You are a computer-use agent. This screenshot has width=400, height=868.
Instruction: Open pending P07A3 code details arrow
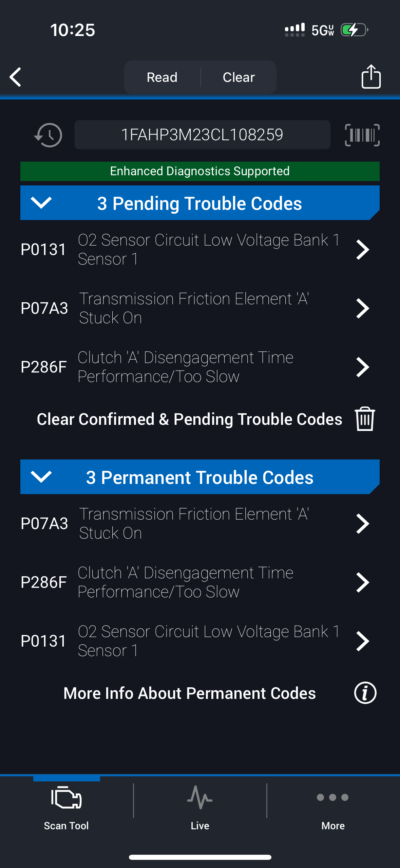[x=362, y=308]
